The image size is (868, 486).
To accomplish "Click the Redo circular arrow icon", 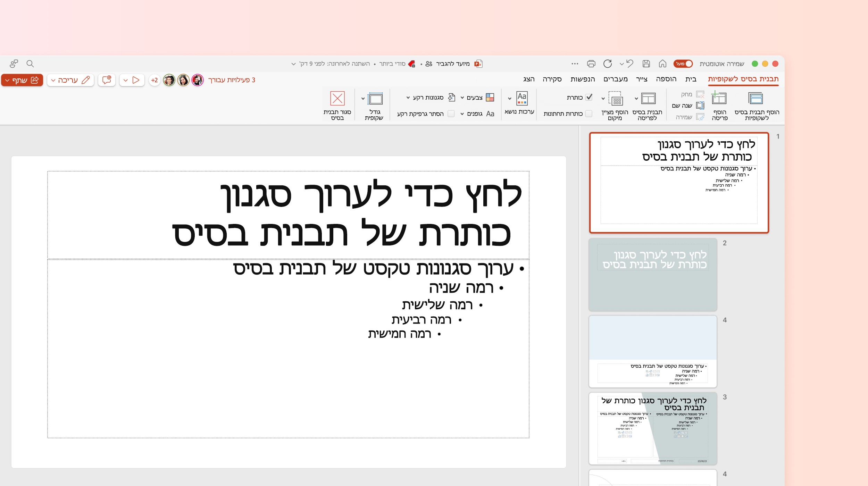I will (x=608, y=64).
